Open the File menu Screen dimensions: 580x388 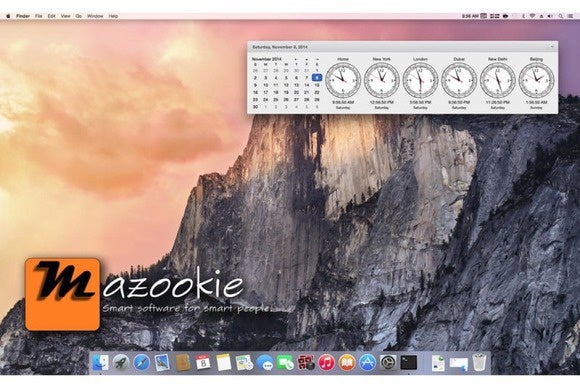pos(38,16)
